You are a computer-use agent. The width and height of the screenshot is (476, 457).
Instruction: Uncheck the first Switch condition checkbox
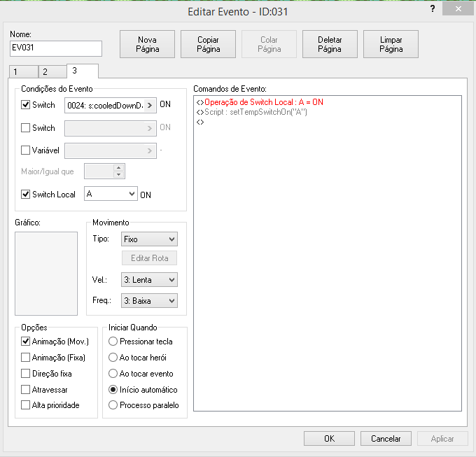[26, 106]
